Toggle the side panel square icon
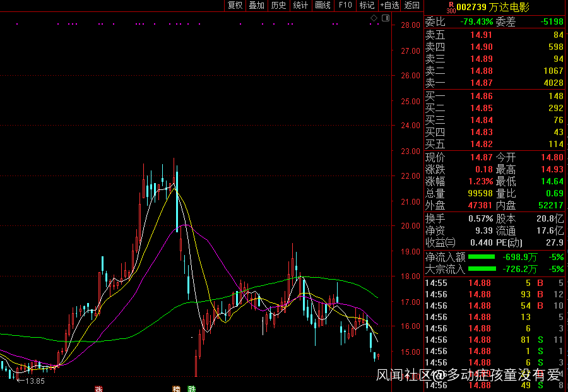Viewport: 568px width, 392px height. pos(384,18)
